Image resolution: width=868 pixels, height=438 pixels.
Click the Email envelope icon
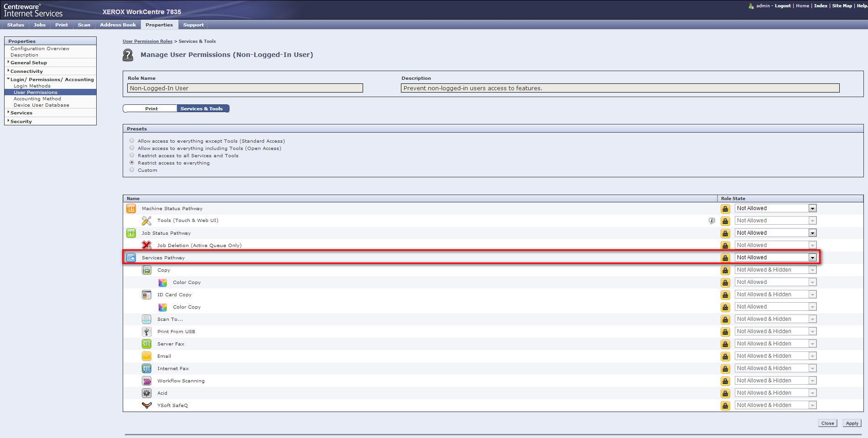click(x=146, y=356)
